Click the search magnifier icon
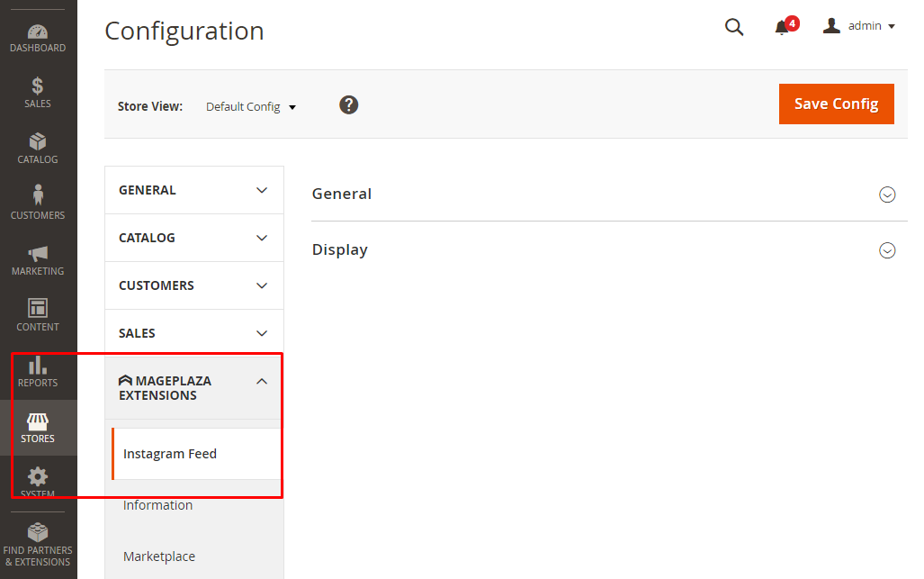 point(734,27)
